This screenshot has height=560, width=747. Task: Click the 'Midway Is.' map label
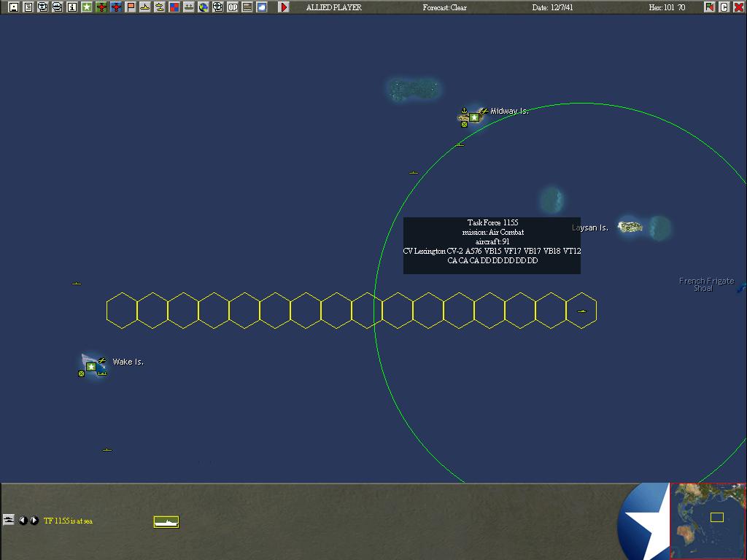(x=509, y=111)
